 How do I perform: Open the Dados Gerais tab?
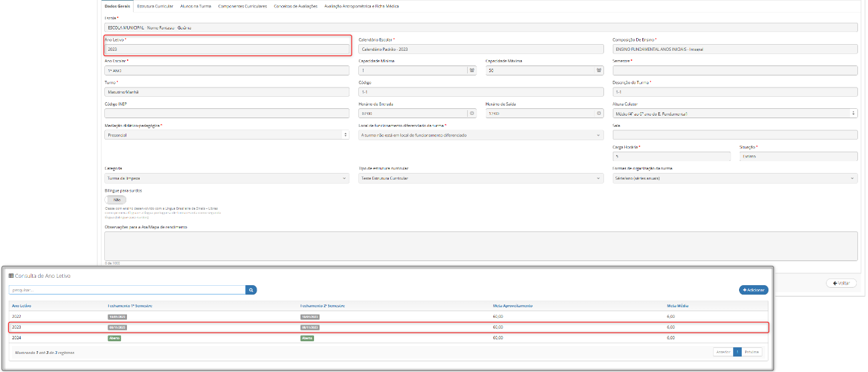tap(117, 5)
